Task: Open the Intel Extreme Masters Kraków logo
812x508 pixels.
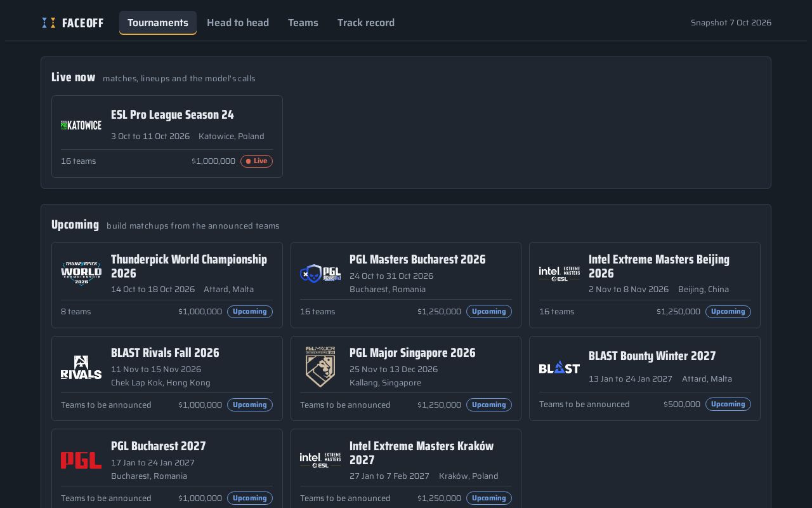Action: [x=320, y=460]
